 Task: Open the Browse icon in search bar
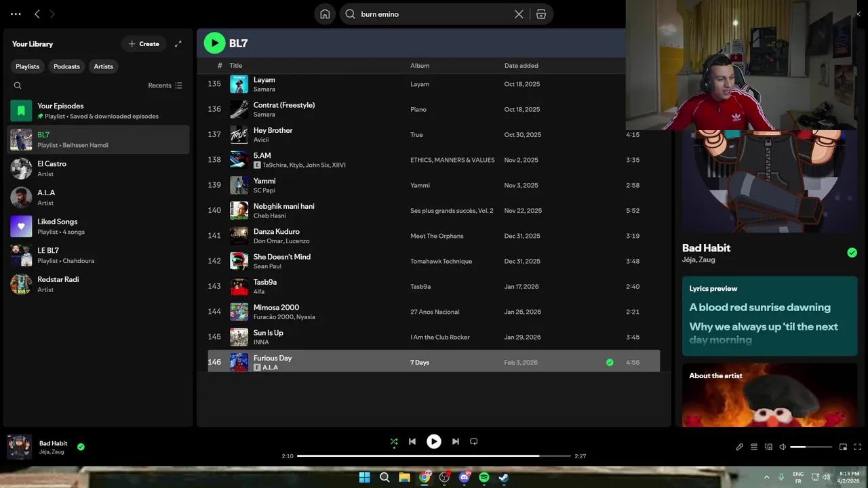click(540, 14)
